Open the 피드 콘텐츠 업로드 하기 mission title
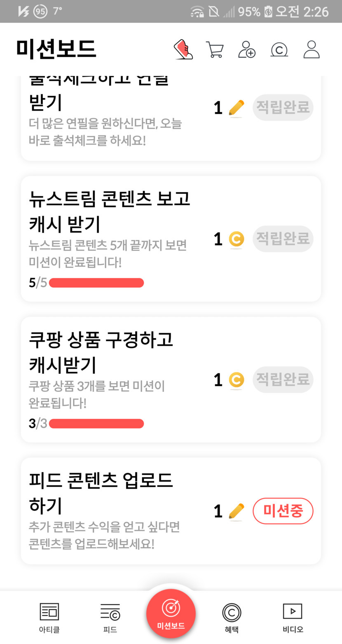The height and width of the screenshot is (644, 342). [x=101, y=492]
